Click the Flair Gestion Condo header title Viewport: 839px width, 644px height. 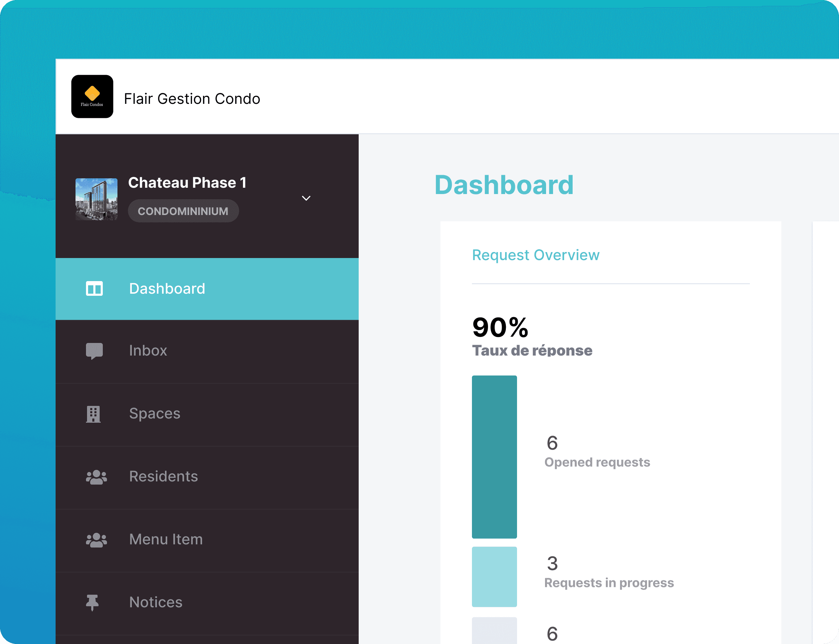[192, 99]
